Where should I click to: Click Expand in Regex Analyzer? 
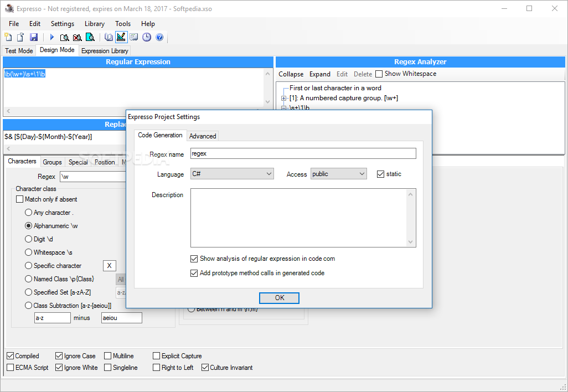click(x=320, y=74)
